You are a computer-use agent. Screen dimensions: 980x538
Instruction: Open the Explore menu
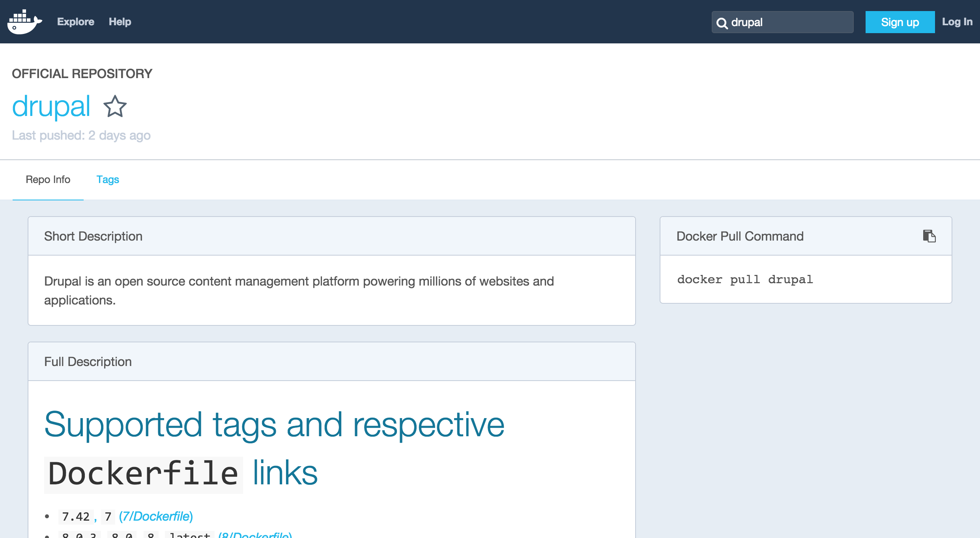pyautogui.click(x=76, y=22)
